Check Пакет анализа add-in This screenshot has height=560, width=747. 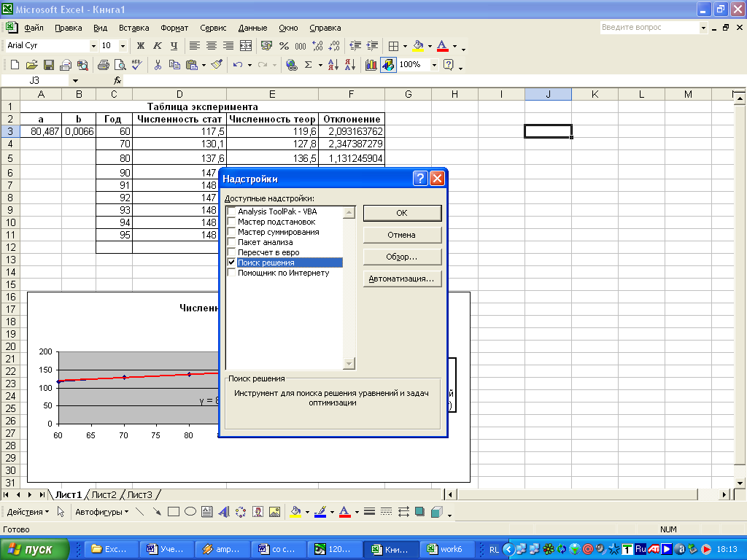(x=231, y=242)
